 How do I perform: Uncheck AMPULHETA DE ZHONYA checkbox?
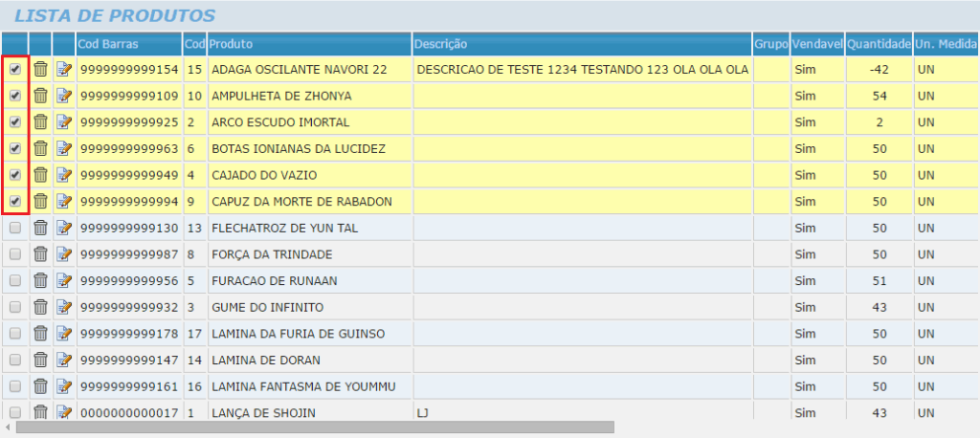click(15, 96)
